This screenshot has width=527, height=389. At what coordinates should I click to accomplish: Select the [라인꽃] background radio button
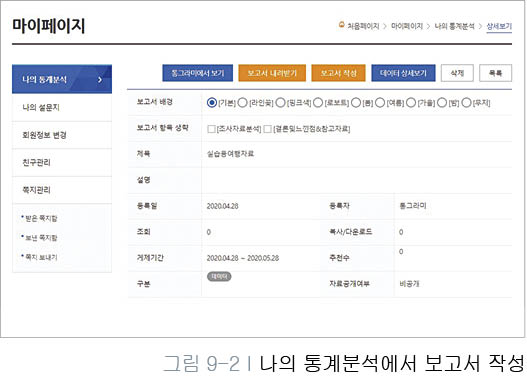click(x=242, y=103)
